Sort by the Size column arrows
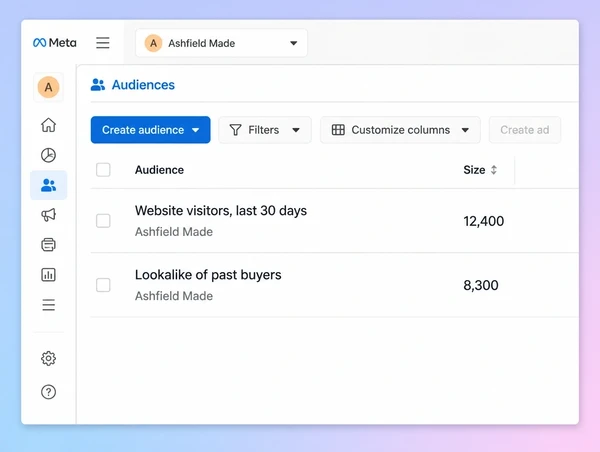 coord(494,170)
